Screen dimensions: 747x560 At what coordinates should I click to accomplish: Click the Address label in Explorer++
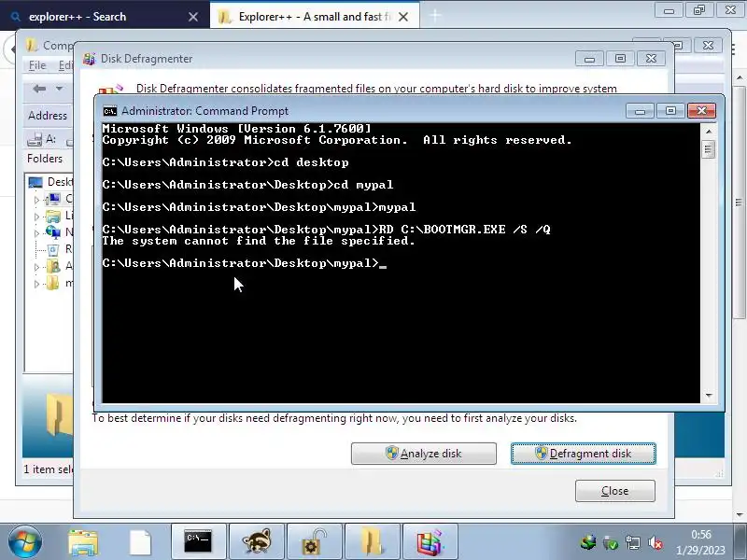[x=48, y=116]
